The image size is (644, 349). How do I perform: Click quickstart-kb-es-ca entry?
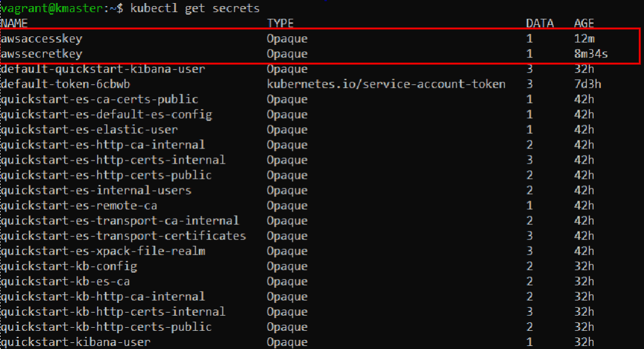coord(65,282)
